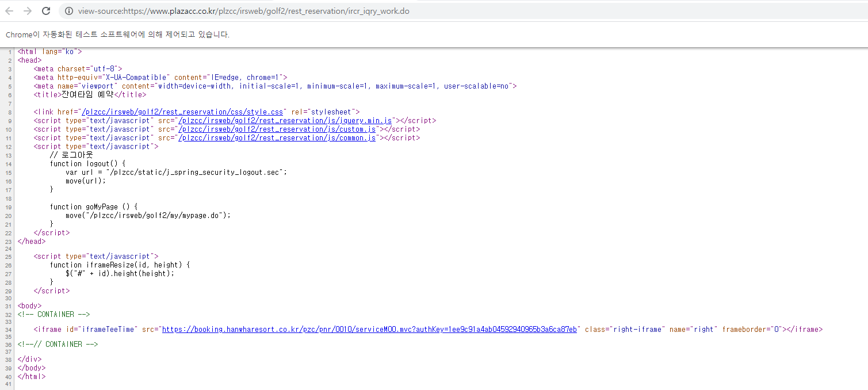Click the <!-- CONTAINER --> comment
This screenshot has height=390, width=868.
(x=53, y=315)
